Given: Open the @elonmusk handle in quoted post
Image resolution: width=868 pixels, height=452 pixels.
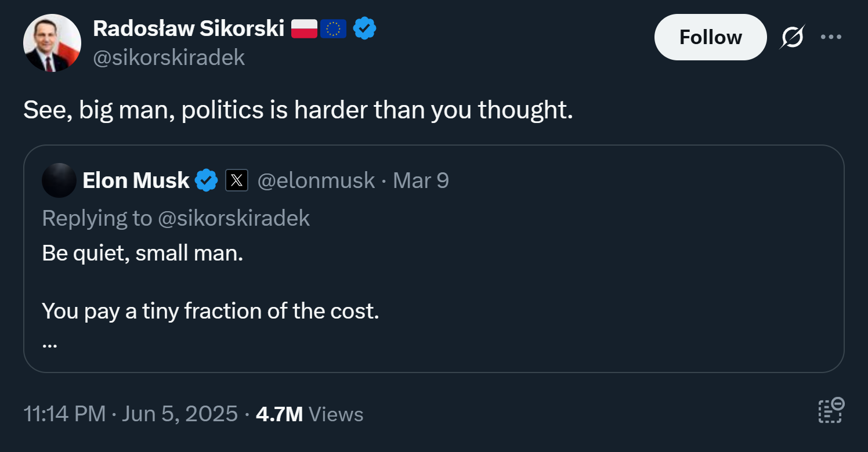Looking at the screenshot, I should pos(316,180).
